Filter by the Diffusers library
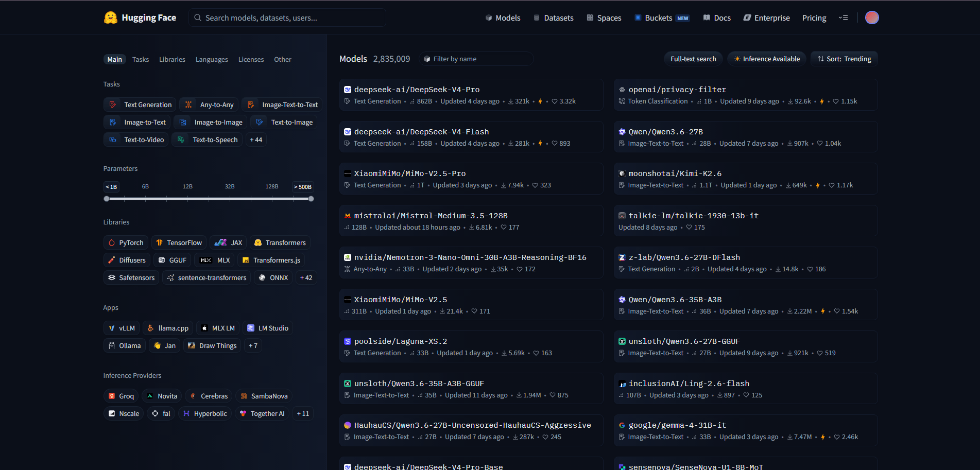This screenshot has height=470, width=980. (x=127, y=260)
